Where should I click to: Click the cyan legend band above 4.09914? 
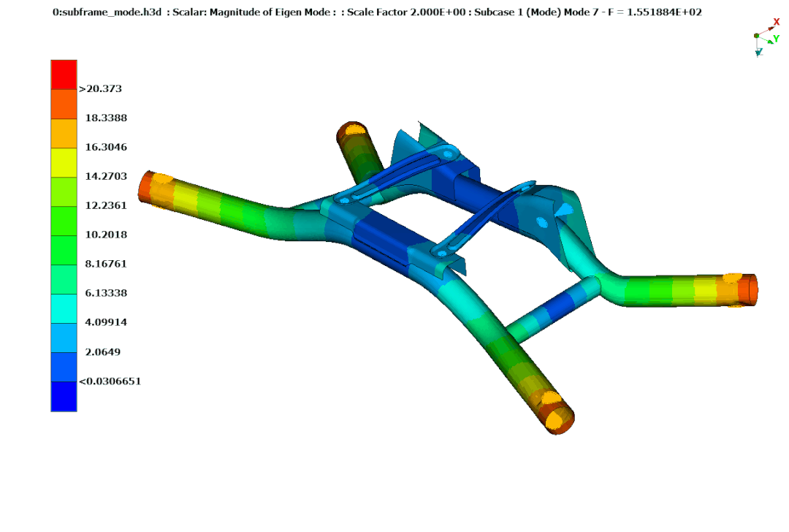pyautogui.click(x=64, y=308)
